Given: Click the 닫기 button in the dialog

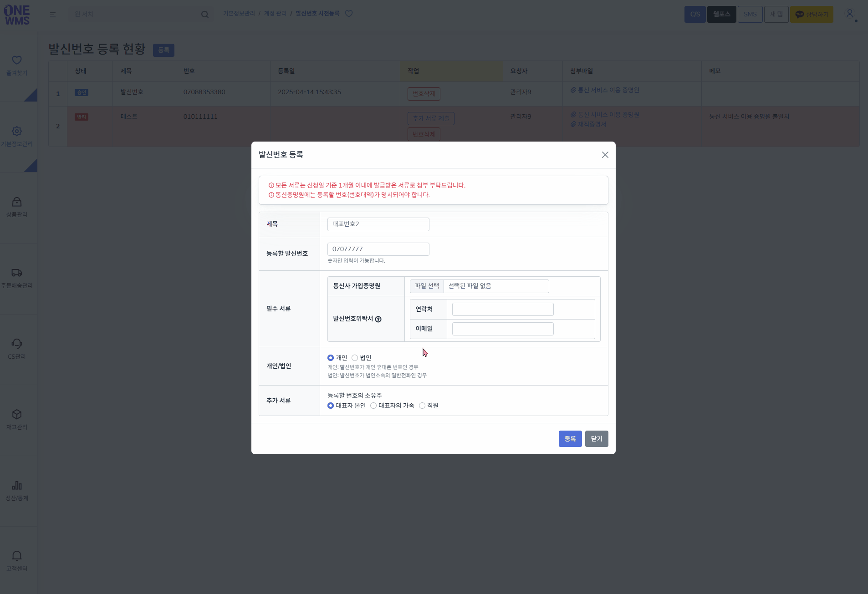Looking at the screenshot, I should (x=597, y=439).
